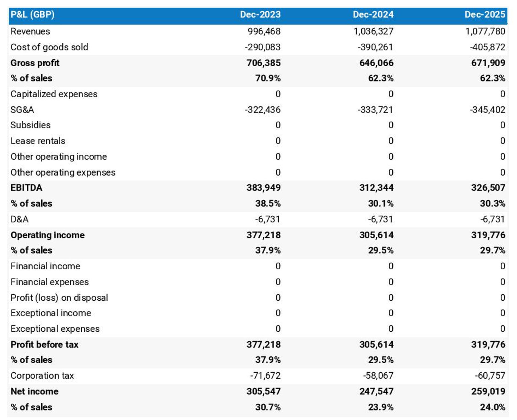Screen dimensions: 517x420
Task: Click the EBITDA row label
Action: coord(26,188)
